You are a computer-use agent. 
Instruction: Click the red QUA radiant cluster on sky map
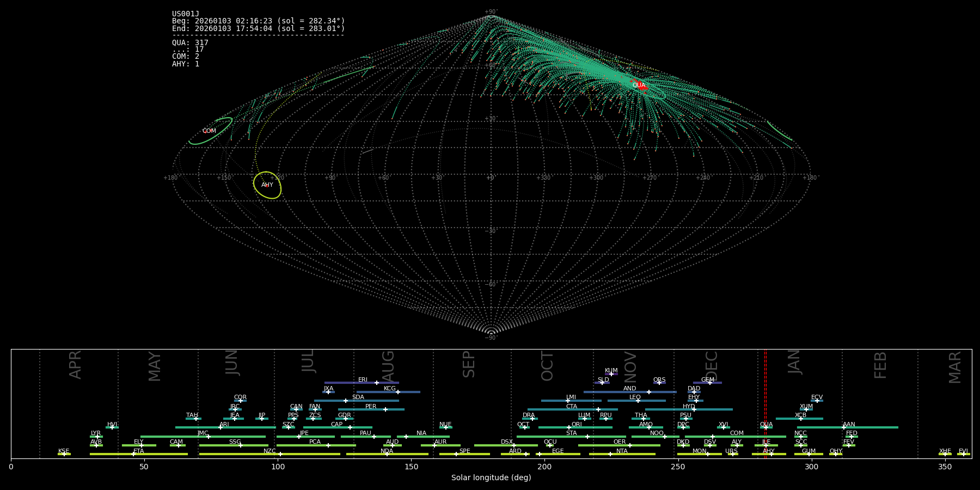(641, 85)
